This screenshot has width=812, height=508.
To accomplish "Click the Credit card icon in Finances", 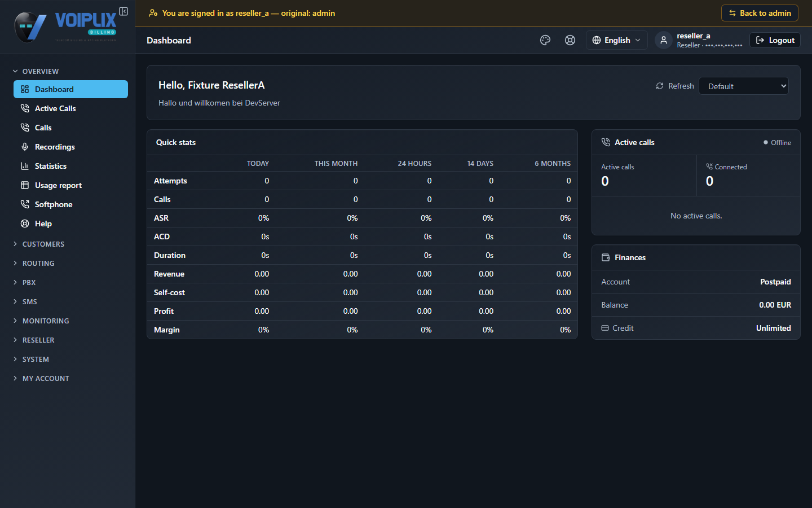I will [x=605, y=328].
